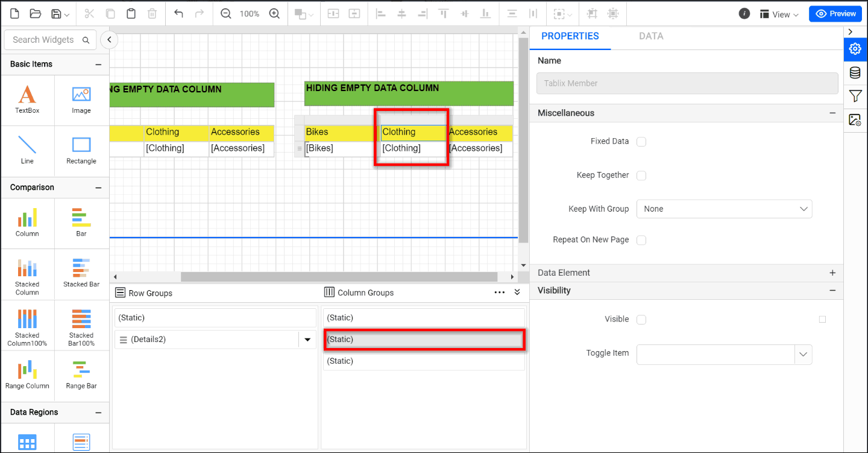Image resolution: width=868 pixels, height=453 pixels.
Task: Click the zoom in magnifier icon
Action: pos(274,13)
